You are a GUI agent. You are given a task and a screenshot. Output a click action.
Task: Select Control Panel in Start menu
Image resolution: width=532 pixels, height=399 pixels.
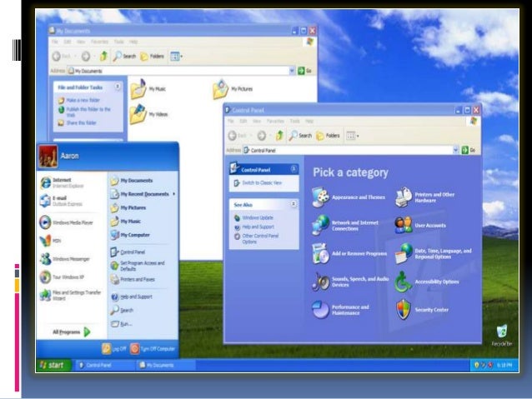(128, 252)
